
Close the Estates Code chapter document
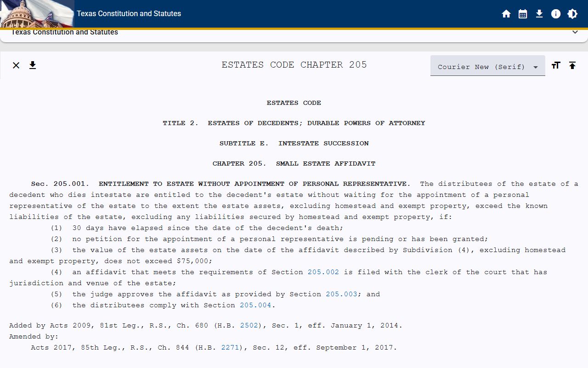coord(16,65)
